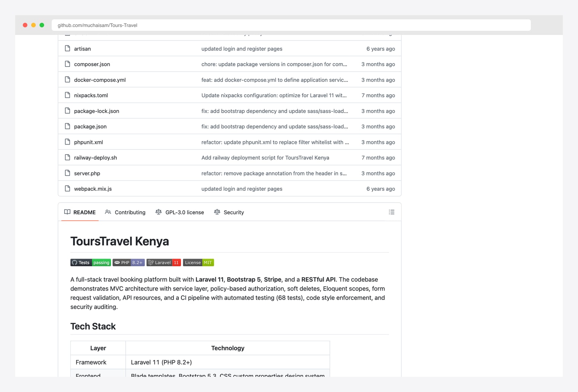Click the macOS yellow minimize window button
Screen dimensions: 578x392
[33, 25]
